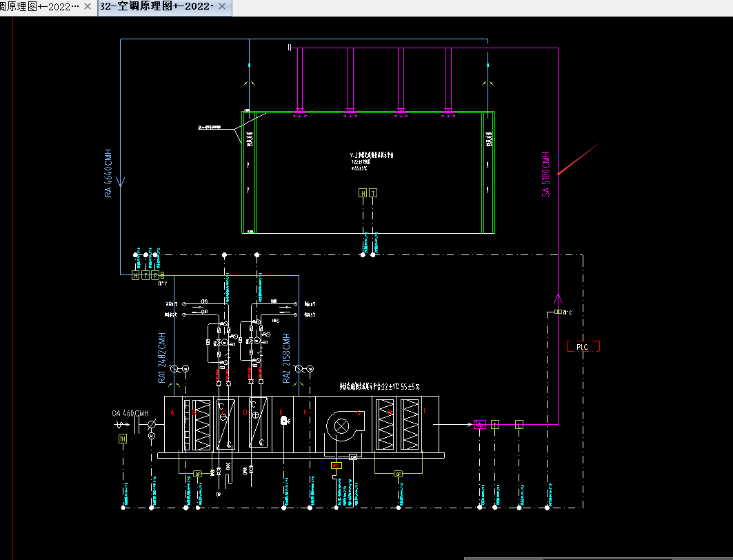This screenshot has height=560, width=733.
Task: Select the T sensor box inside the room
Action: point(373,193)
